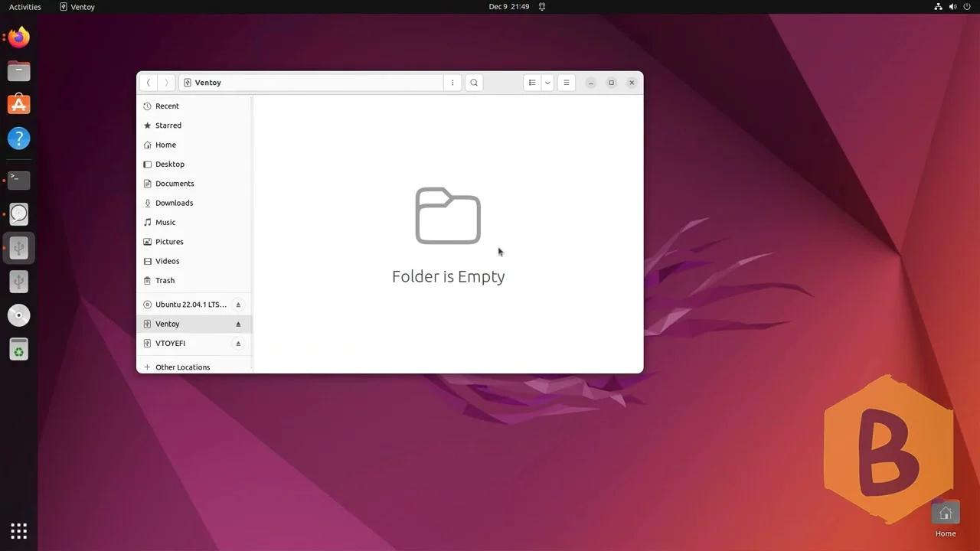Eject the VTOYEFI volume
This screenshot has height=551, width=980.
[238, 344]
